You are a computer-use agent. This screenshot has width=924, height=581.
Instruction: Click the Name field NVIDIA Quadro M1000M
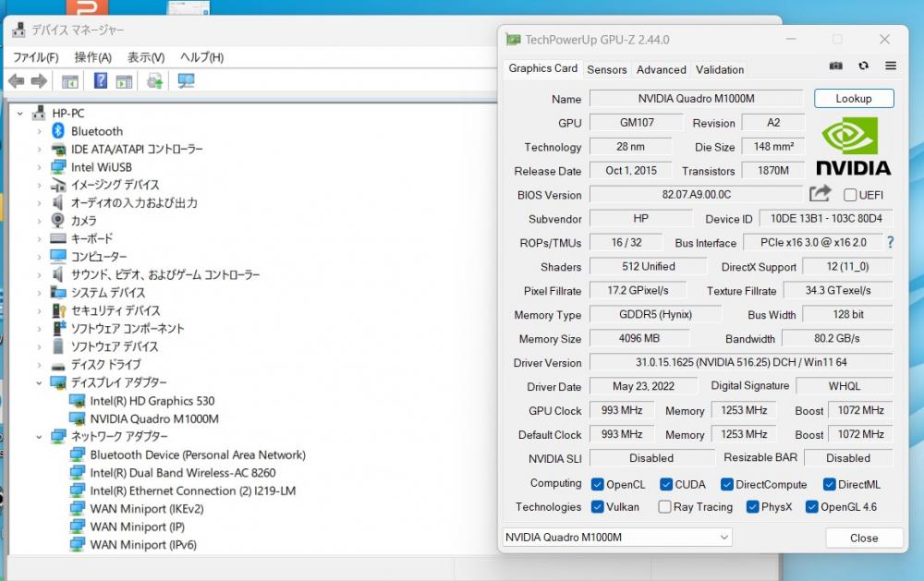pos(696,99)
